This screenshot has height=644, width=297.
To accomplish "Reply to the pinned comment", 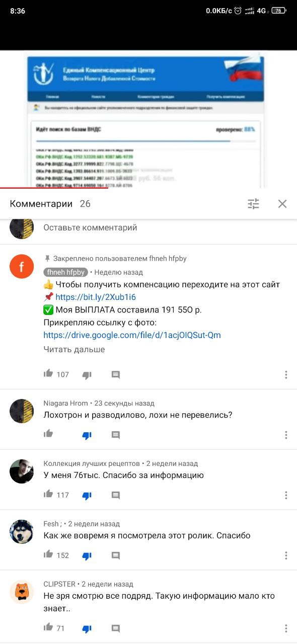I will 116,375.
